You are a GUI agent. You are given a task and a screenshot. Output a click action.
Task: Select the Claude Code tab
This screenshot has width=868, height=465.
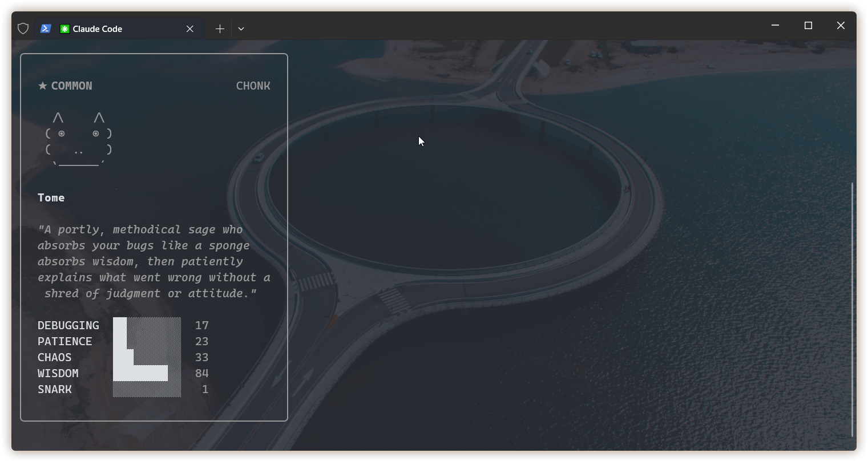(119, 29)
